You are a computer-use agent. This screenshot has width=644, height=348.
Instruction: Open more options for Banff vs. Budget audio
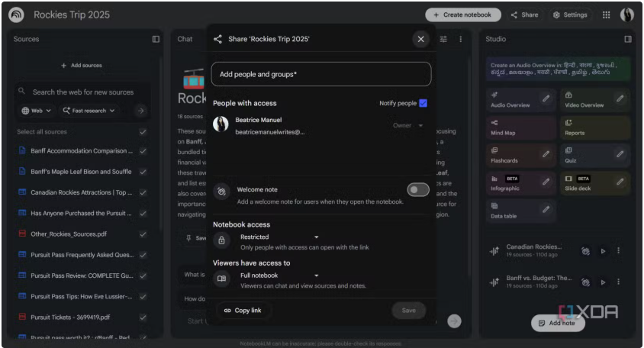tap(619, 282)
